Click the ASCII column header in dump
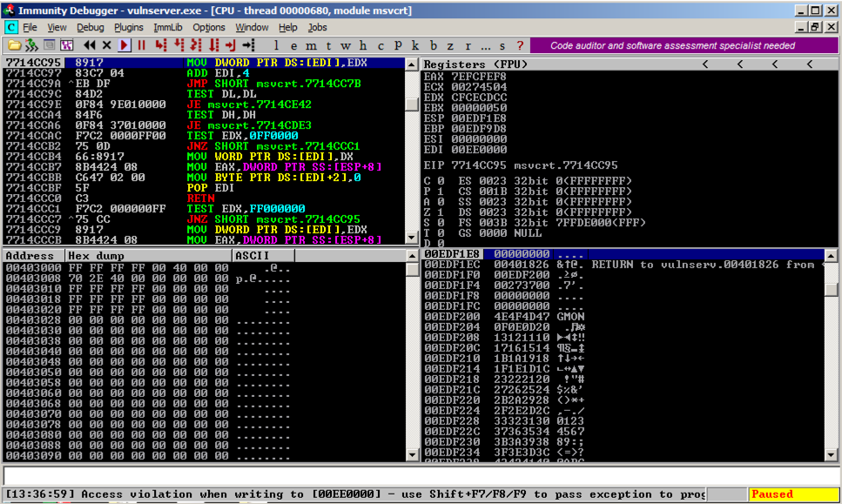Screen dimensions: 842x504 pos(253,256)
